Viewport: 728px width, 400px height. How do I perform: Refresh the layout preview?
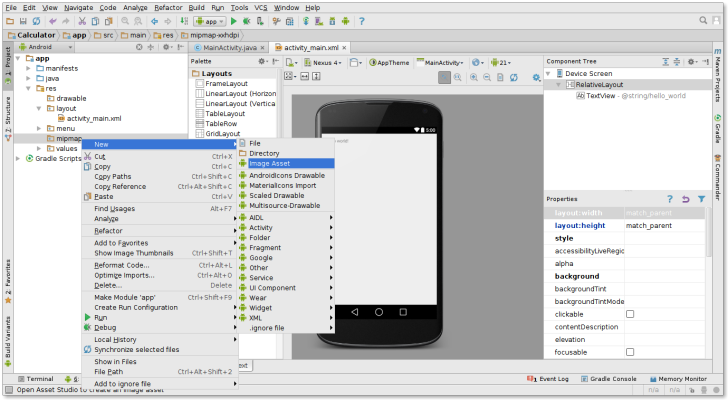coord(514,77)
